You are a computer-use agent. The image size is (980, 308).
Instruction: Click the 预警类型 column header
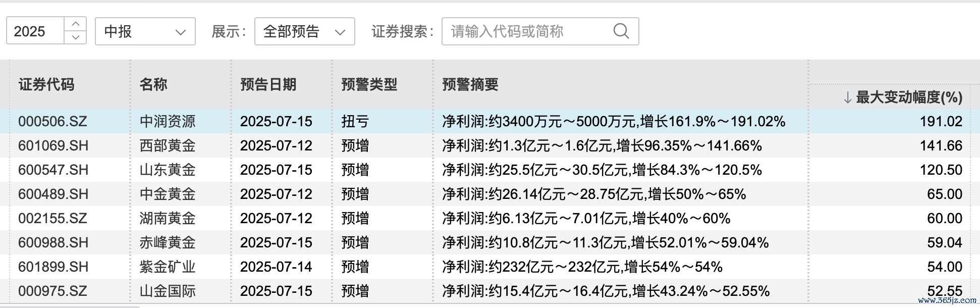[369, 84]
